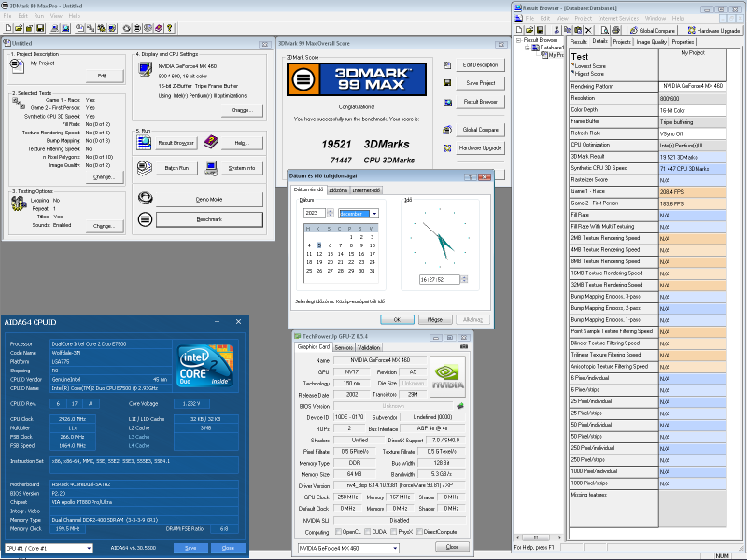Click Save Project button in score window
The height and width of the screenshot is (560, 747).
tap(481, 83)
